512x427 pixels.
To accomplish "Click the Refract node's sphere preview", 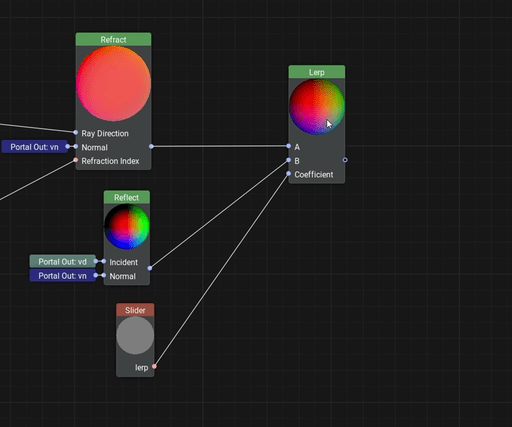I will tap(113, 84).
